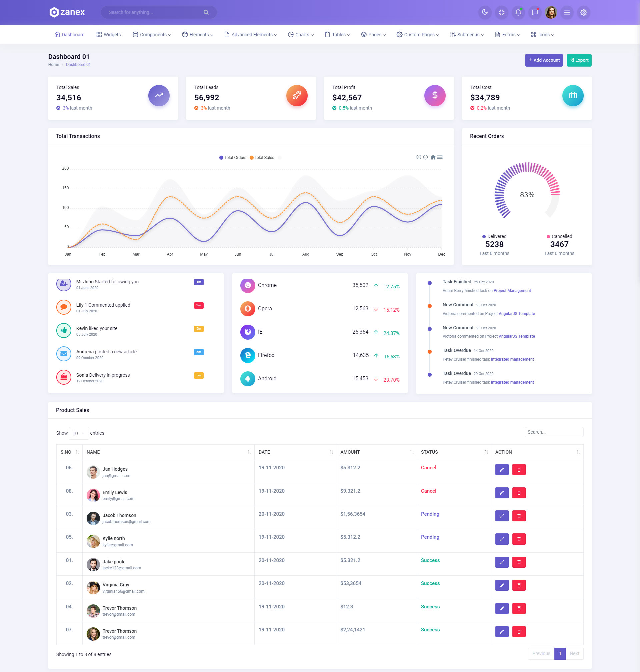Toggle the Total Orders legend series
This screenshot has width=640, height=672.
(233, 158)
